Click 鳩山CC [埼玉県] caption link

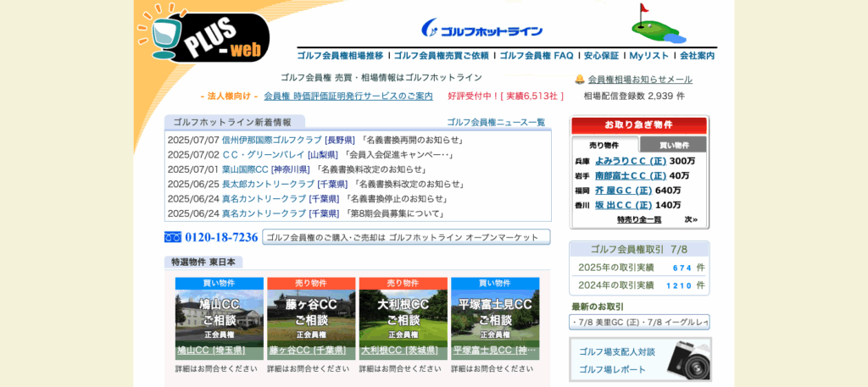tap(211, 351)
